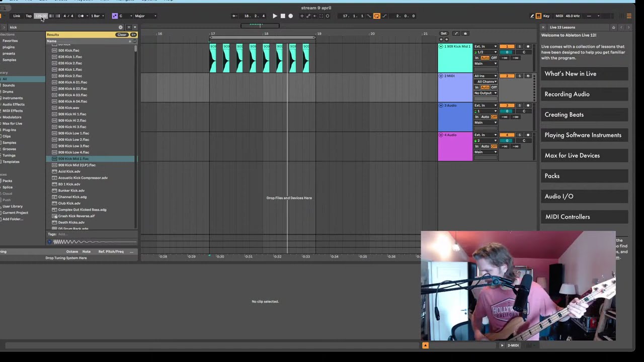Click the Stop transport button
This screenshot has width=644, height=362.
[x=283, y=16]
